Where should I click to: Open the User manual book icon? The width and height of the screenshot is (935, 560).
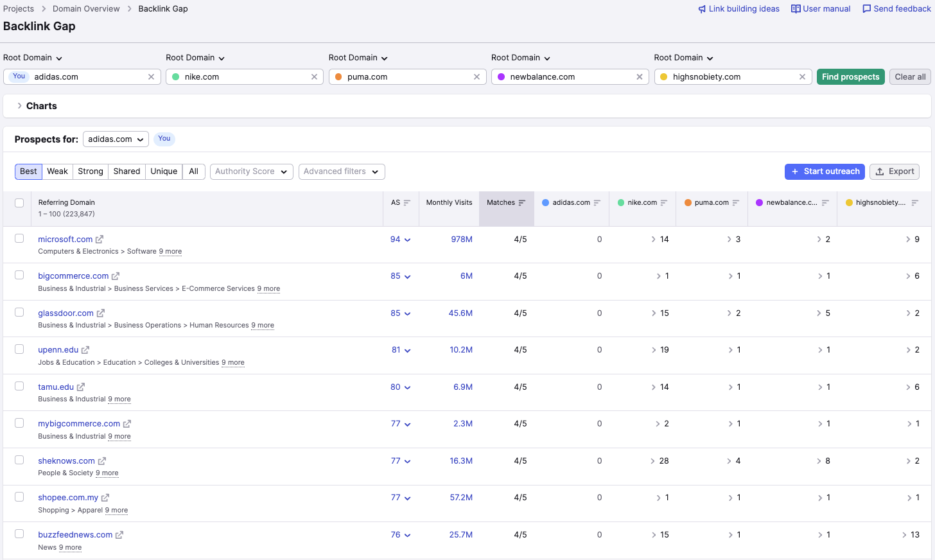[796, 9]
